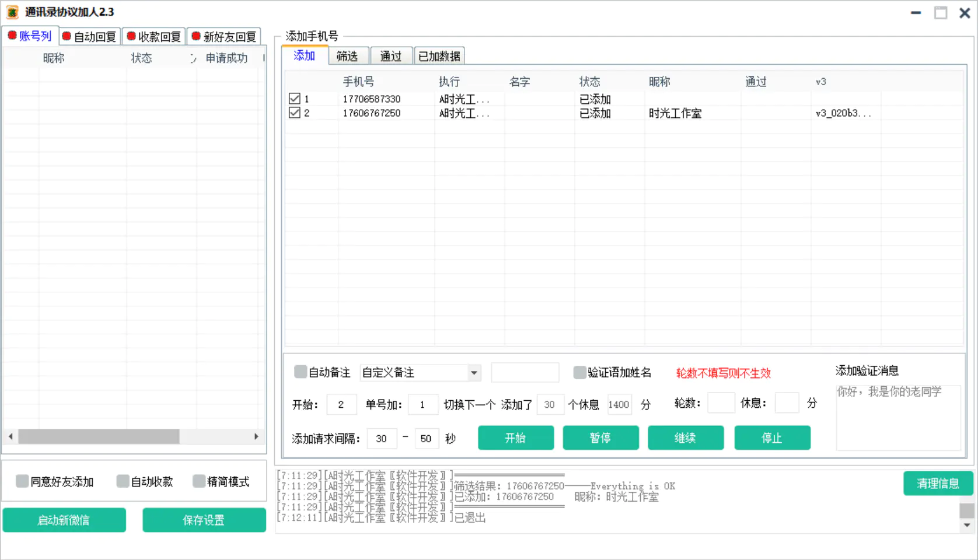The image size is (978, 560).
Task: Click the app logo icon in title bar
Action: coord(12,12)
